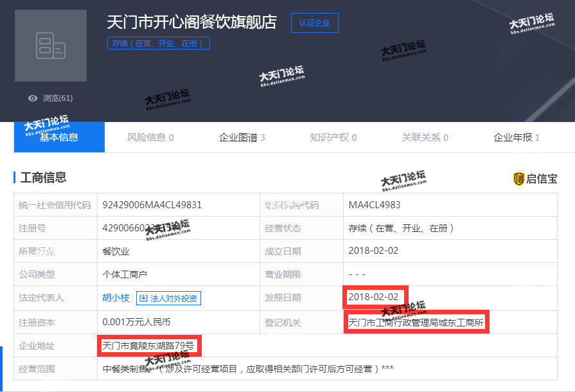Click the 存续(在营、开业、在册) status tag

click(158, 44)
